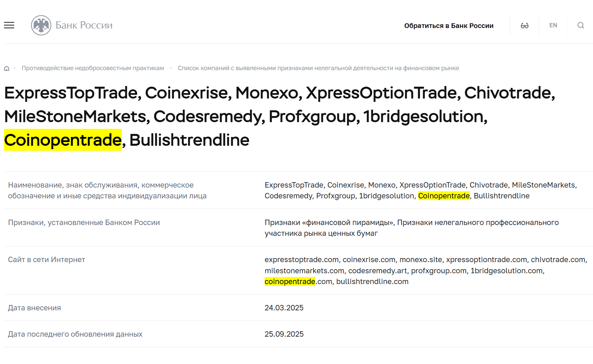Screen dimensions: 593x364
Task: Click highlighted coinopentrade in the website list
Action: click(290, 281)
